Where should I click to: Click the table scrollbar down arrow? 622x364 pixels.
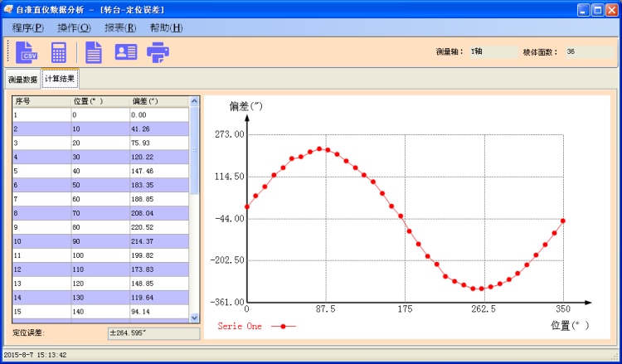click(x=195, y=317)
